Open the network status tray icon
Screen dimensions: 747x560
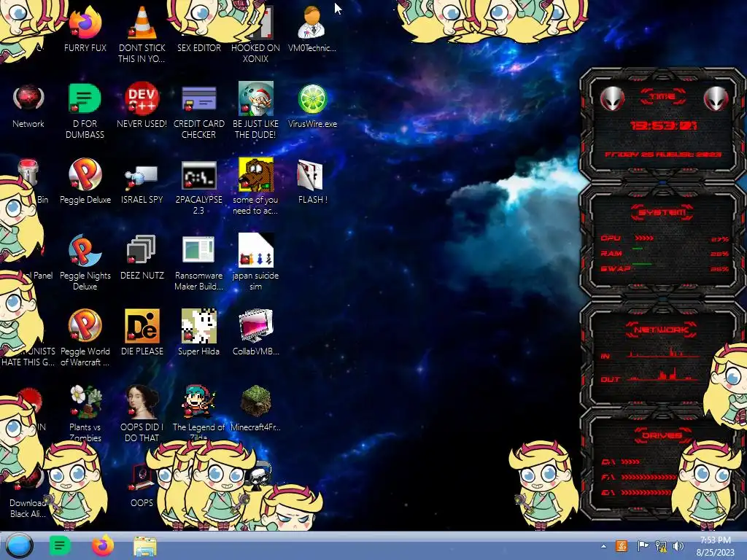(661, 546)
